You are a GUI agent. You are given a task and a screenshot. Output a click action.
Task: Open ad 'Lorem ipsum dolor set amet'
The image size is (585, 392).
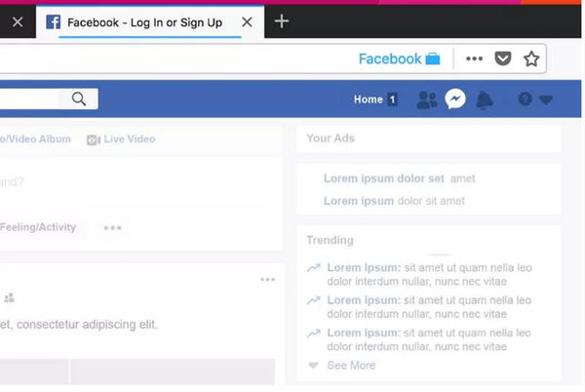coord(399,178)
